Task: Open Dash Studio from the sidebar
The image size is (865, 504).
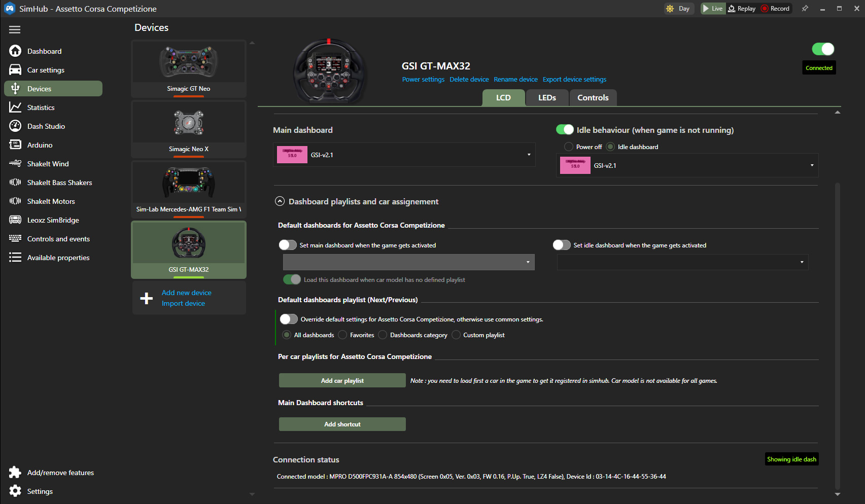Action: point(46,126)
